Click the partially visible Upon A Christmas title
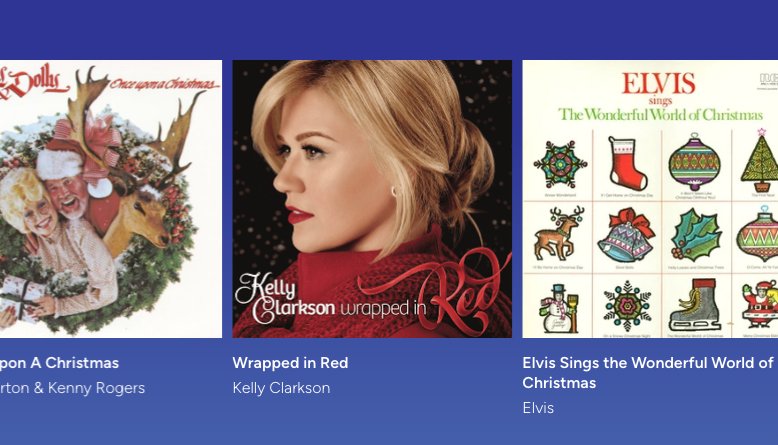The height and width of the screenshot is (445, 778). point(60,363)
